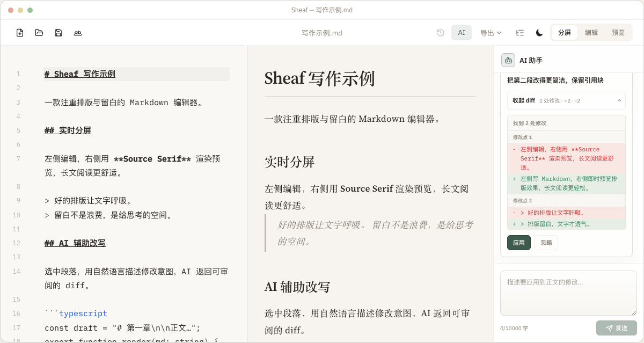Open version history with the clock icon

(x=441, y=33)
